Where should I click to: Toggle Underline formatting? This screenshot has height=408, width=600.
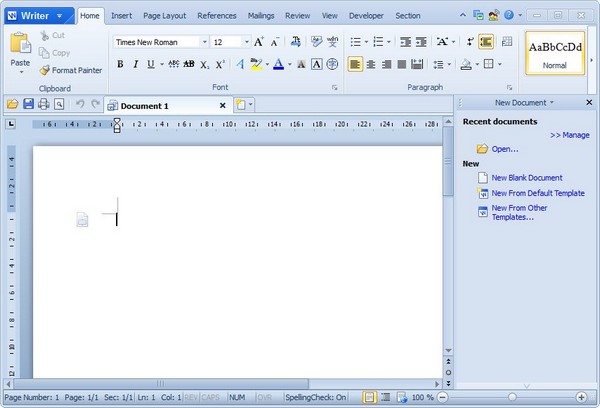pos(151,64)
